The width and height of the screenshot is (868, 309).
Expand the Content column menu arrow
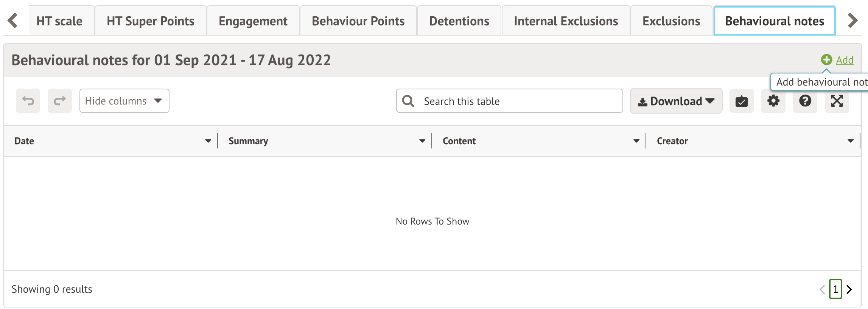point(636,141)
